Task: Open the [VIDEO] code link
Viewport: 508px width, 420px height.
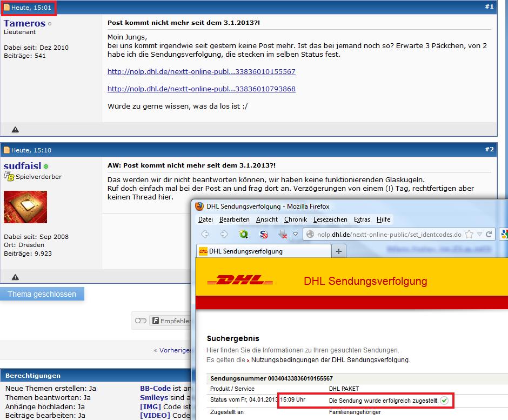Action: tap(155, 415)
